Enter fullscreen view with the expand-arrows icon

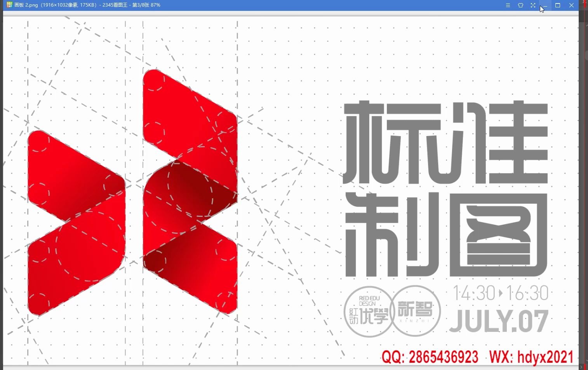click(533, 5)
